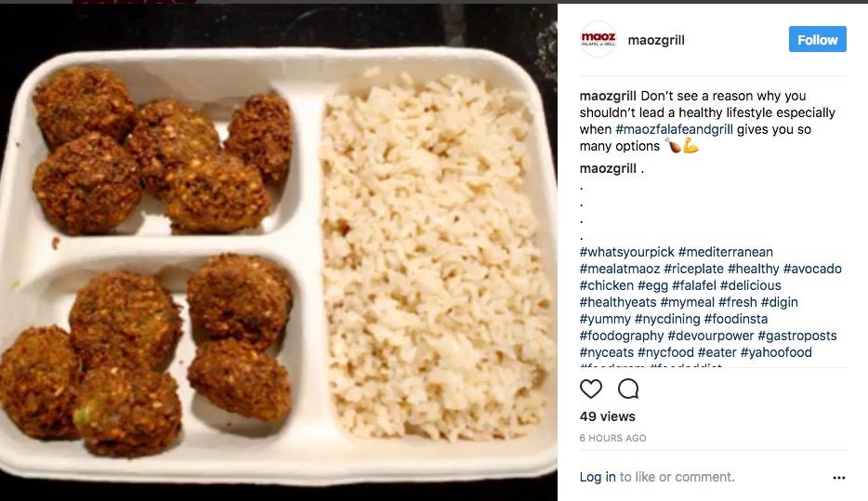Screen dimensions: 868x501
Task: Open the #gastroposts hashtag
Action: (x=797, y=336)
